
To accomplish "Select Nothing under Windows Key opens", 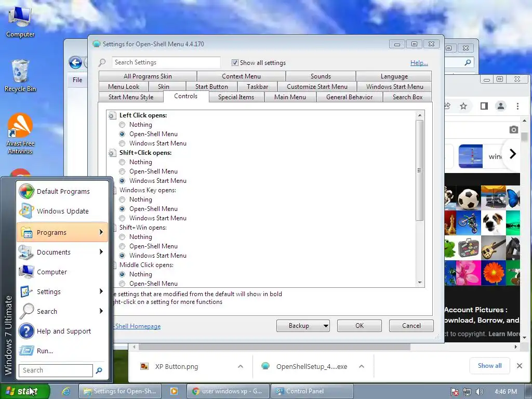I will (122, 199).
